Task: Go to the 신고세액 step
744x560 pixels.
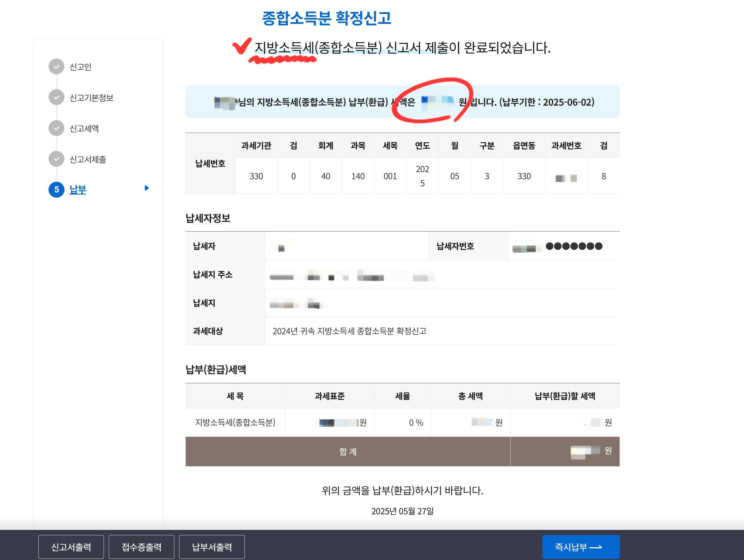Action: click(84, 128)
